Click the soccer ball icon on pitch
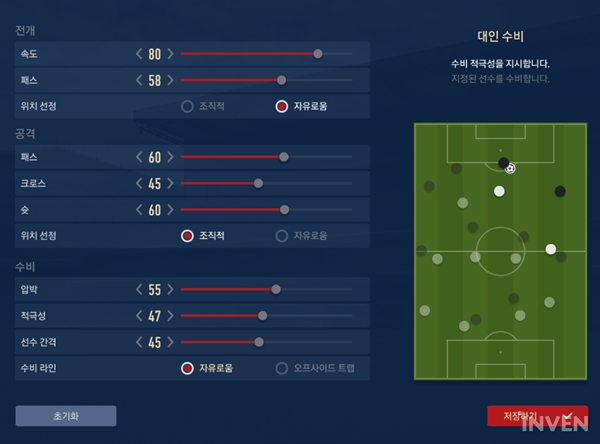This screenshot has height=444, width=600. pyautogui.click(x=510, y=168)
